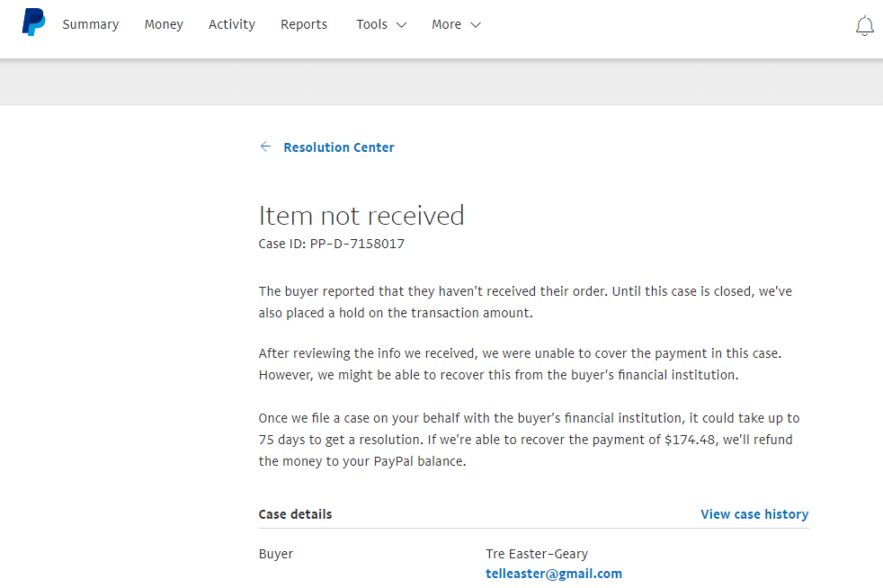Click the Tools menu label

click(371, 24)
